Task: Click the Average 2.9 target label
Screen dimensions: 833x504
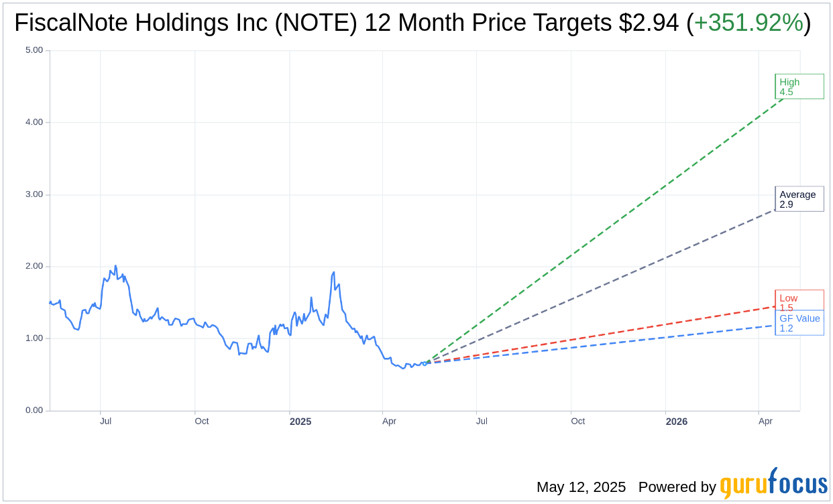Action: coord(799,199)
